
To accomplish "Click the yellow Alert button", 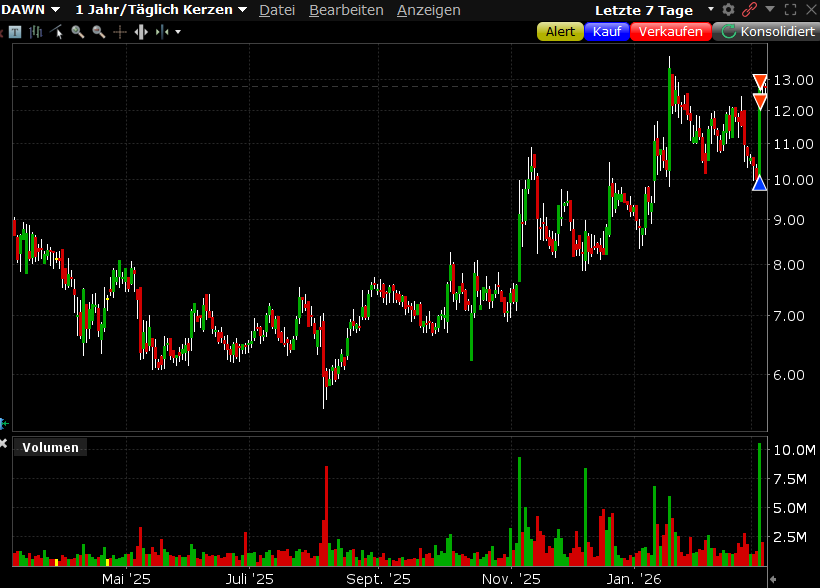I will 559,31.
